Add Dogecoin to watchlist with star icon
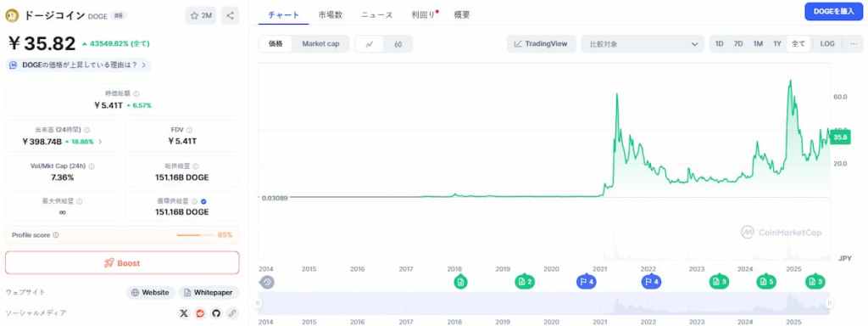This screenshot has width=868, height=326. tap(201, 15)
